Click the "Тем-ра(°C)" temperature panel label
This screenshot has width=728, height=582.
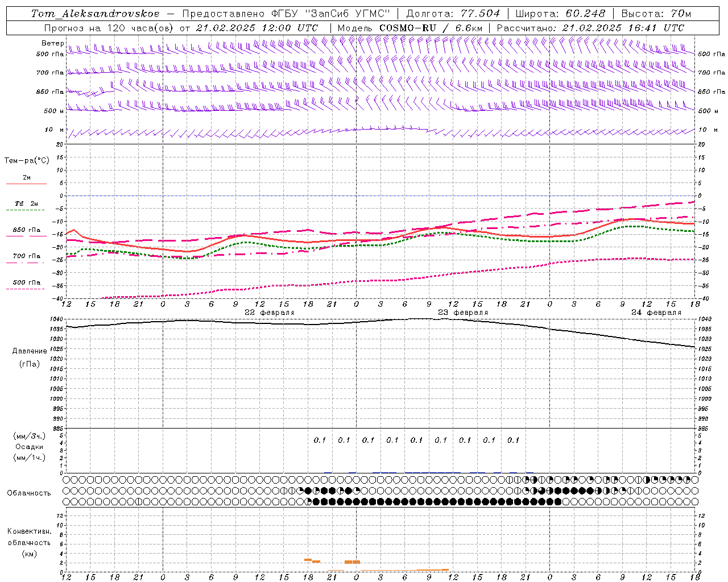coord(27,161)
